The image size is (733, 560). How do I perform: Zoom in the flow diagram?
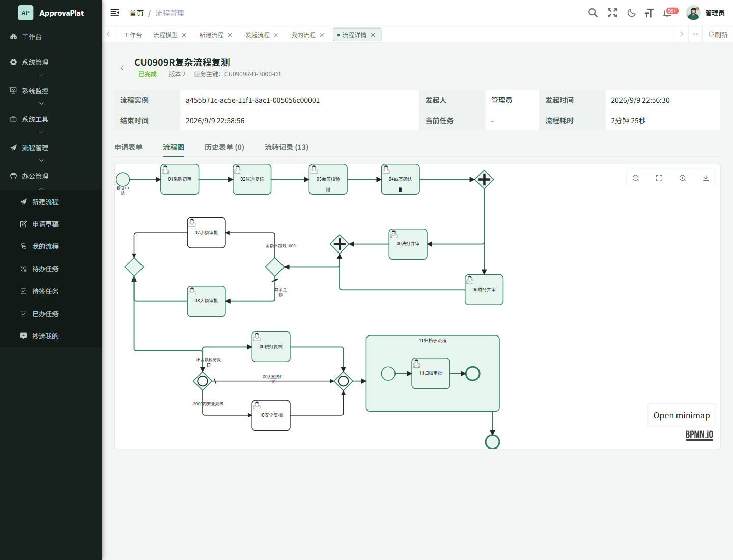click(683, 178)
